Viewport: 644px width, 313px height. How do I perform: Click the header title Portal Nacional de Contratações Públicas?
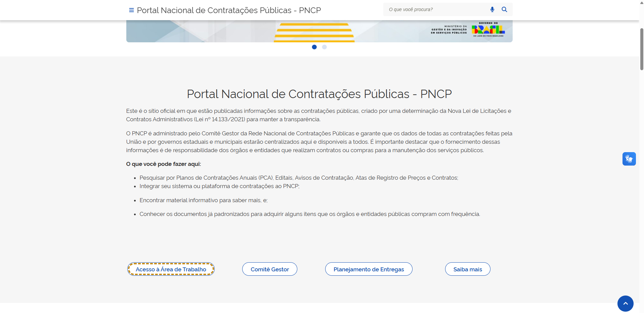229,10
